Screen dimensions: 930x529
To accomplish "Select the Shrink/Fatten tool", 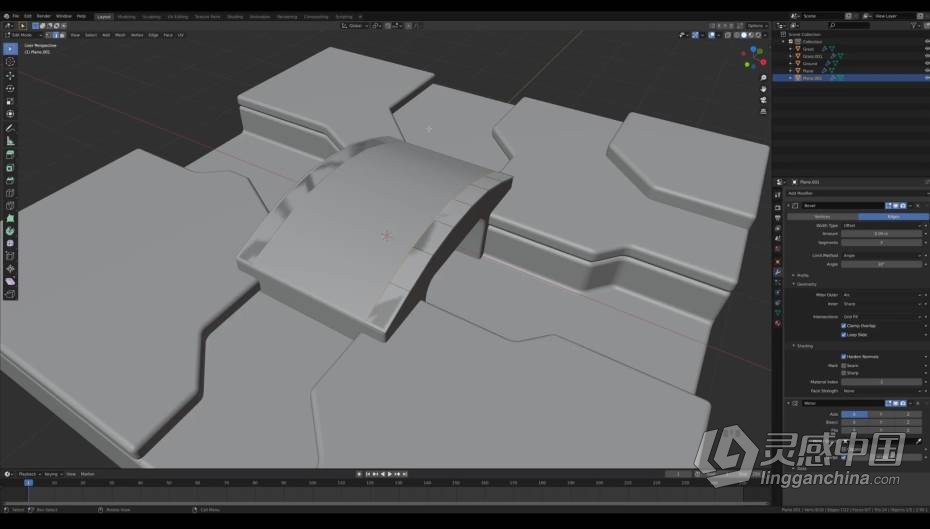I will coord(10,269).
